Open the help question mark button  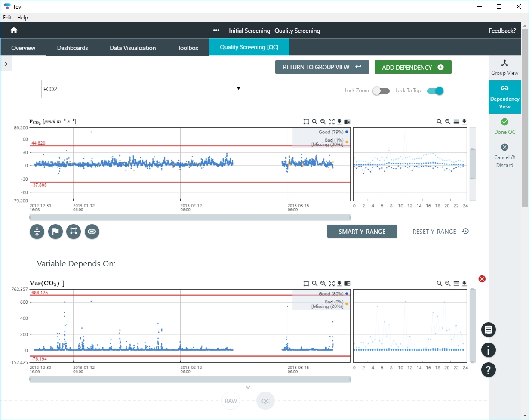coord(489,370)
